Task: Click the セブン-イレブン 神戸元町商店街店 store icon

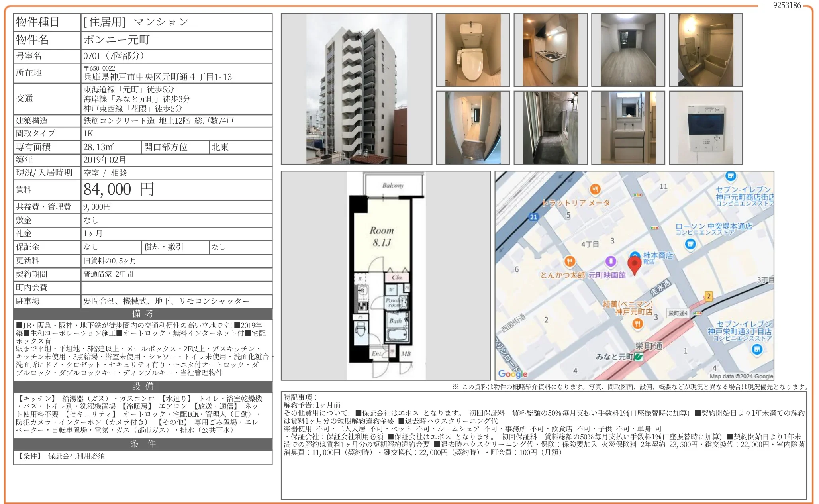Action: tap(730, 176)
